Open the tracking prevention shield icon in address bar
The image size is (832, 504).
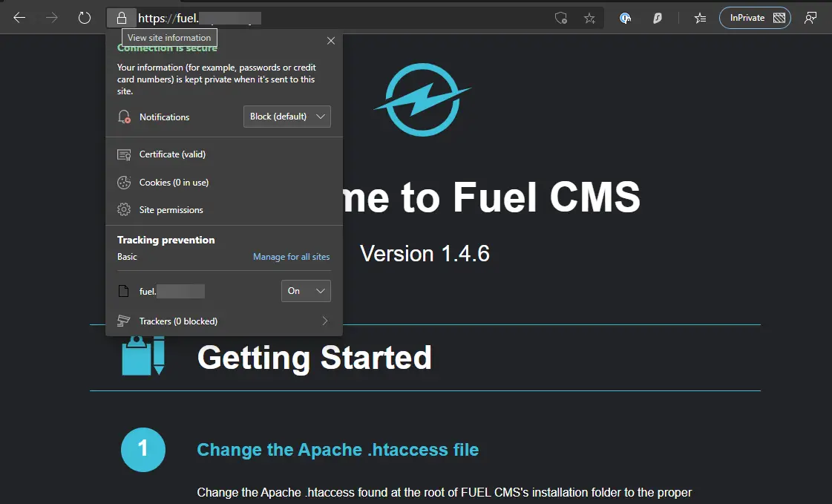coord(561,18)
